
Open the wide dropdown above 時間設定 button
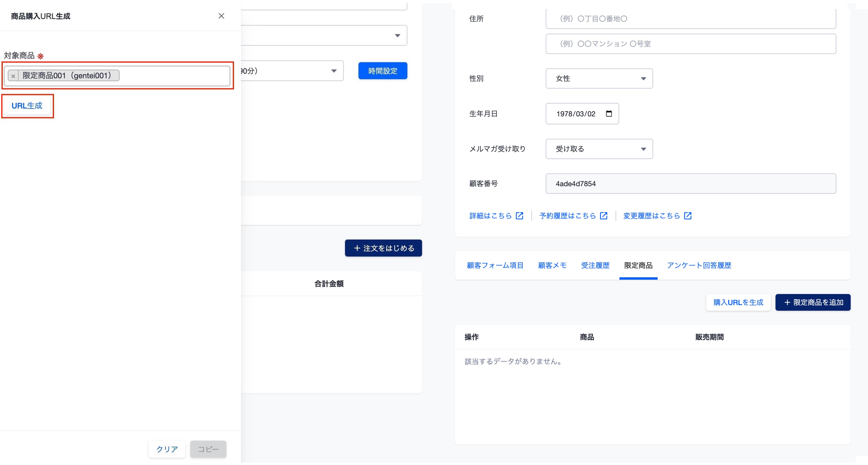324,35
